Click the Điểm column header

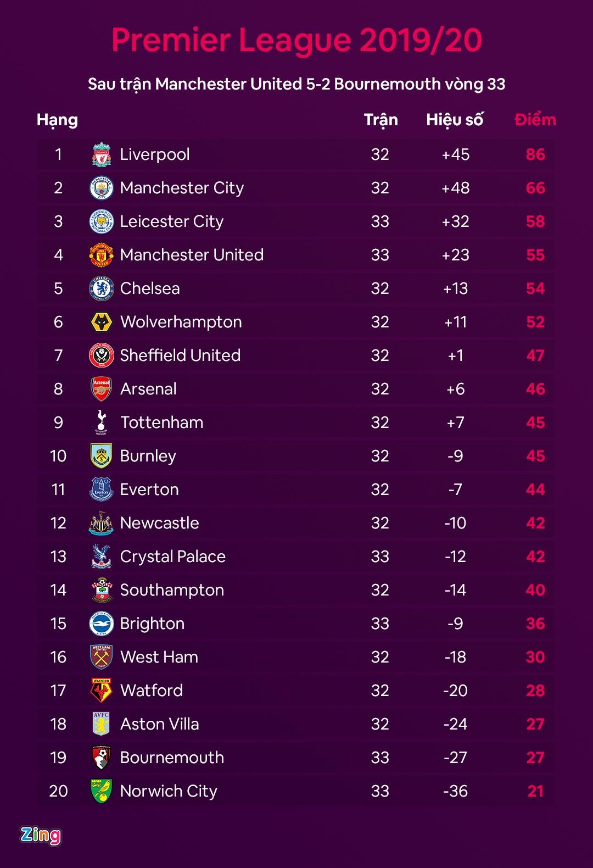pos(535,120)
